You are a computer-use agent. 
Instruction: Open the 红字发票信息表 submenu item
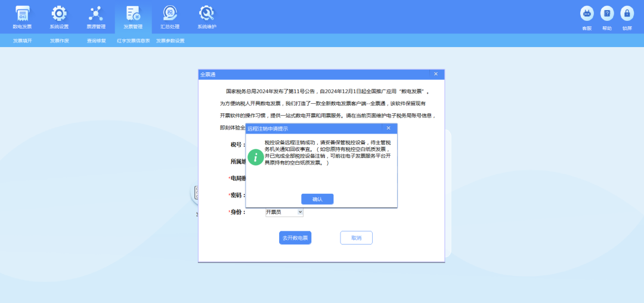tap(133, 41)
